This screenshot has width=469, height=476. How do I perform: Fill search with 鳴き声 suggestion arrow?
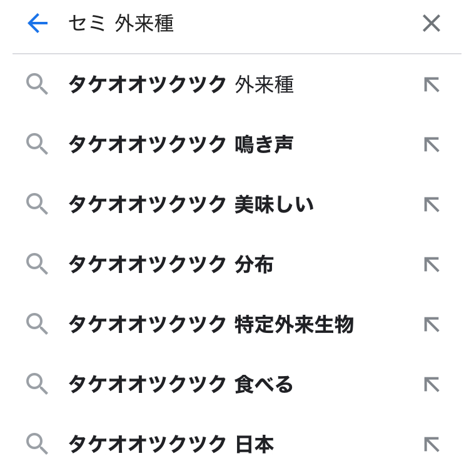click(x=431, y=144)
